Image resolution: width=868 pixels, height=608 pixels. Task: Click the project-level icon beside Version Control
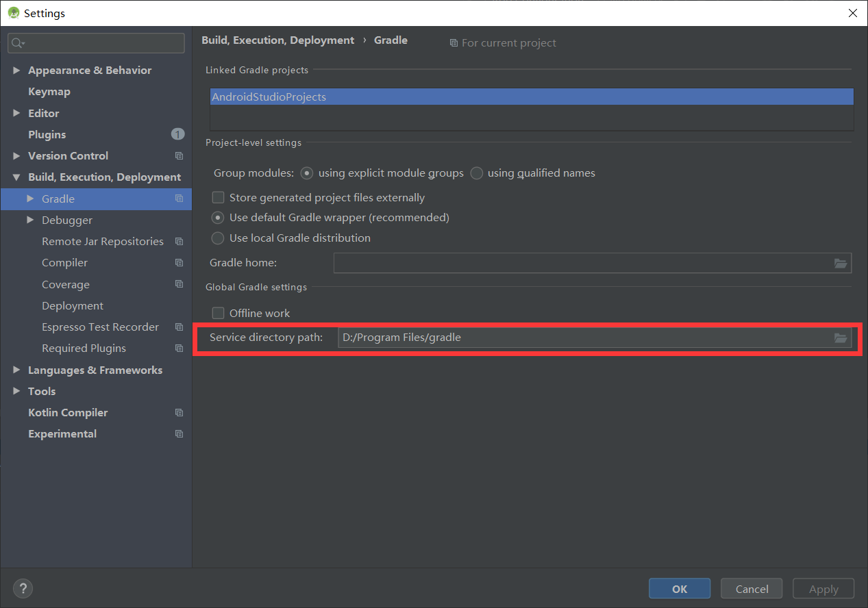[x=179, y=156]
